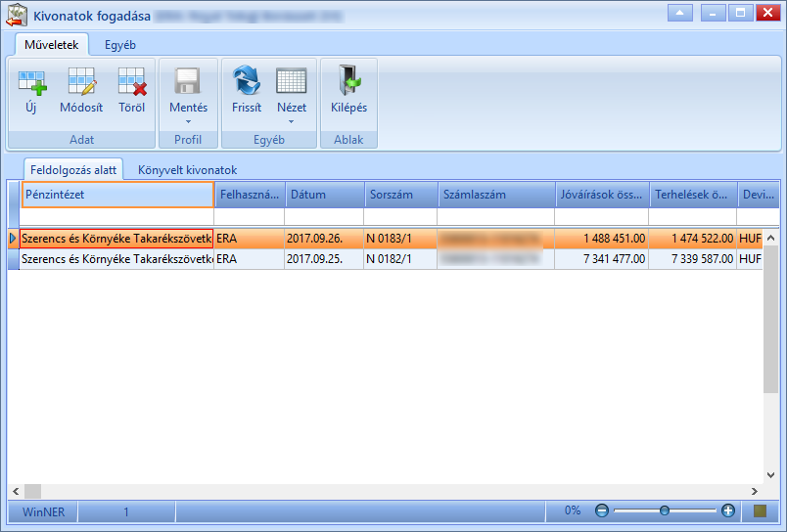
Task: Click the horizontal scrollbar thumb
Action: pos(32,491)
